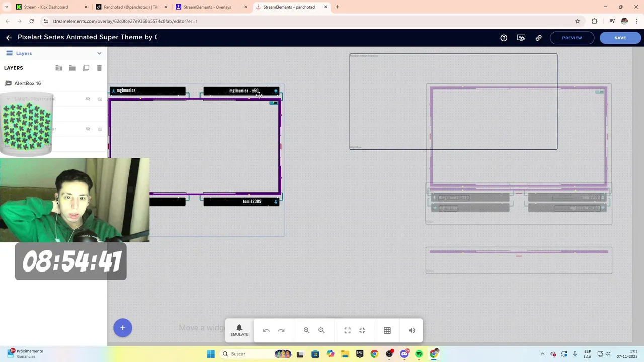
Task: Open the ESP LAA language indicator
Action: 588,354
